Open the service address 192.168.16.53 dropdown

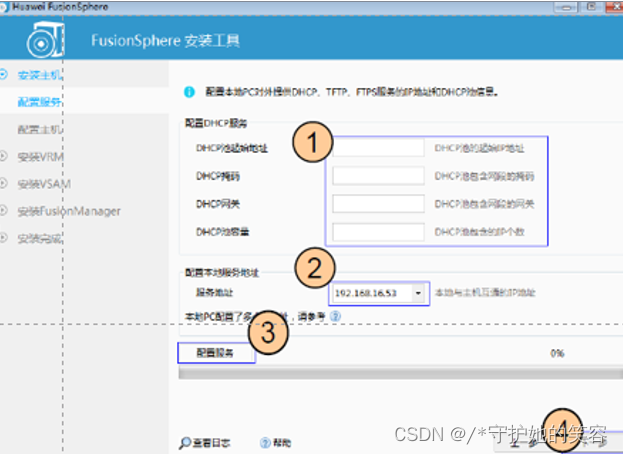(418, 293)
